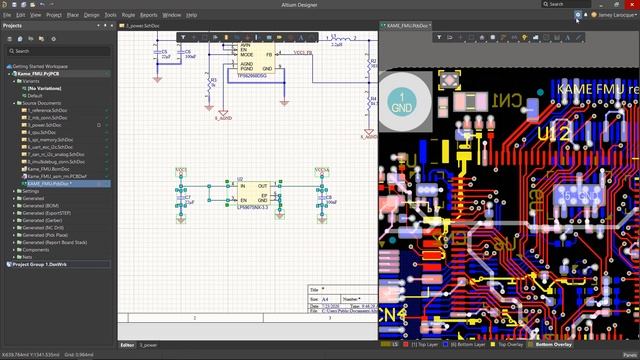The image size is (640, 360).
Task: Click the Redo arrow in the title bar
Action: (x=52, y=4)
